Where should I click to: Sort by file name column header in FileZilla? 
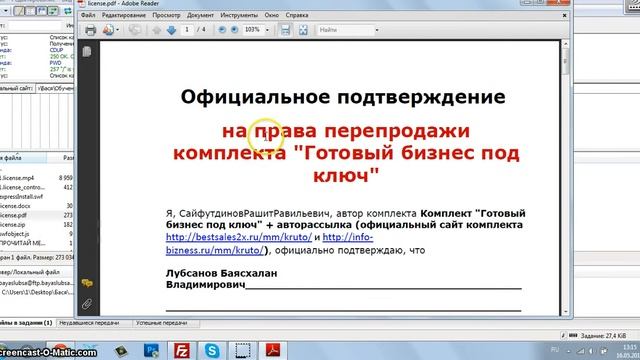(x=22, y=158)
